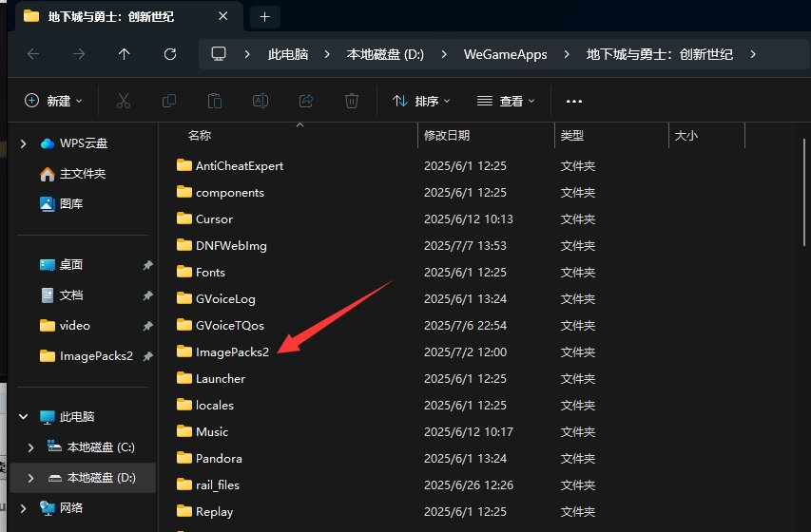
Task: Go forward with the right arrow
Action: click(x=79, y=54)
